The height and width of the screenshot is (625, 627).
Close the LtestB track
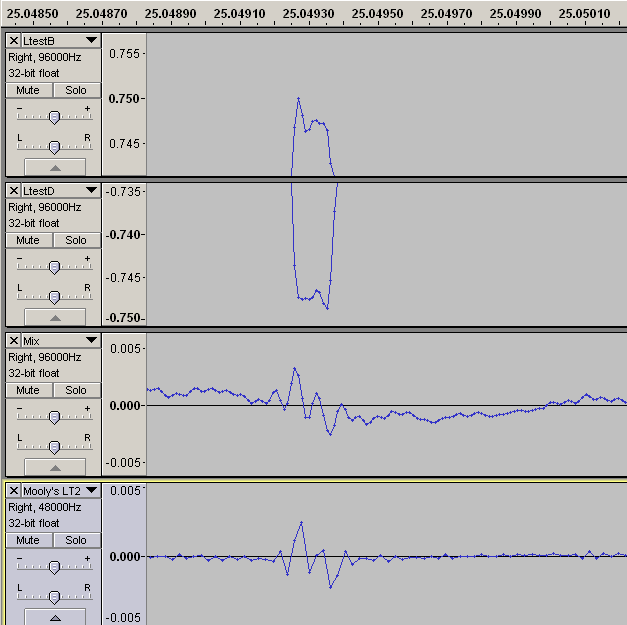[14, 40]
